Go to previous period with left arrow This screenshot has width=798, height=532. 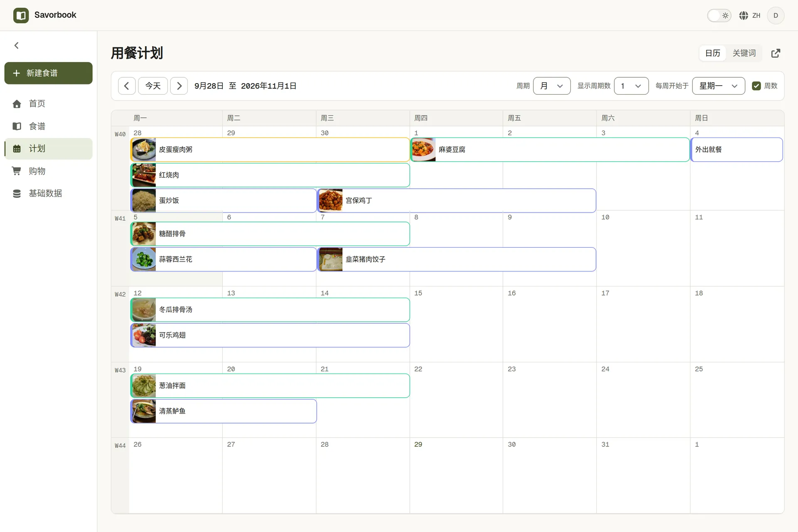pyautogui.click(x=127, y=86)
